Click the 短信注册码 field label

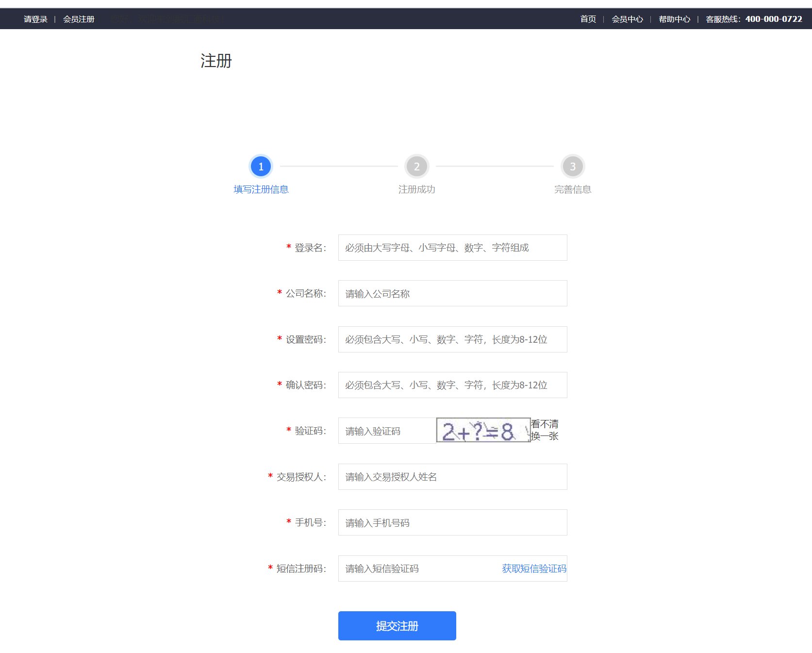(301, 569)
